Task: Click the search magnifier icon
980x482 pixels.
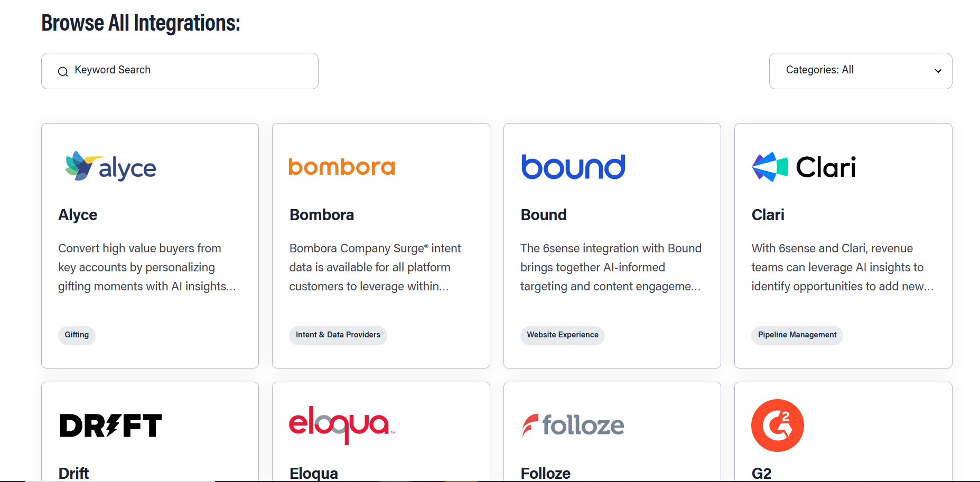Action: tap(63, 71)
